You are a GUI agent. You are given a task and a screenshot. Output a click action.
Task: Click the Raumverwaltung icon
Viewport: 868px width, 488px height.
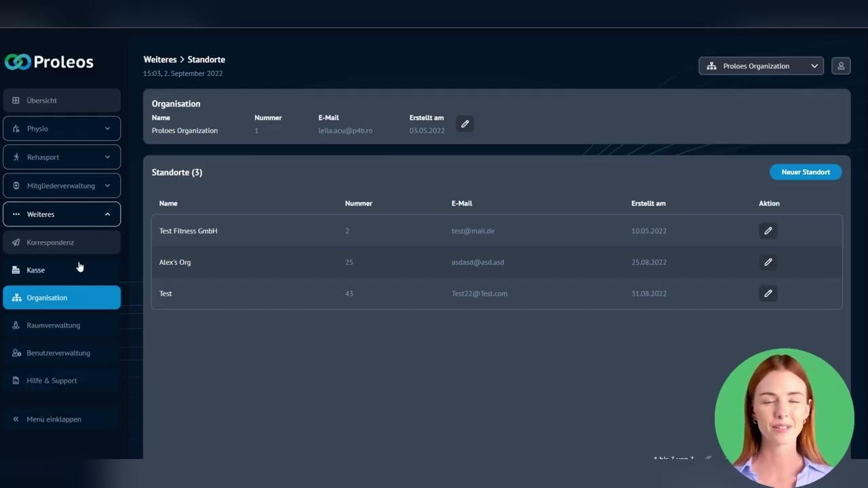click(x=16, y=325)
